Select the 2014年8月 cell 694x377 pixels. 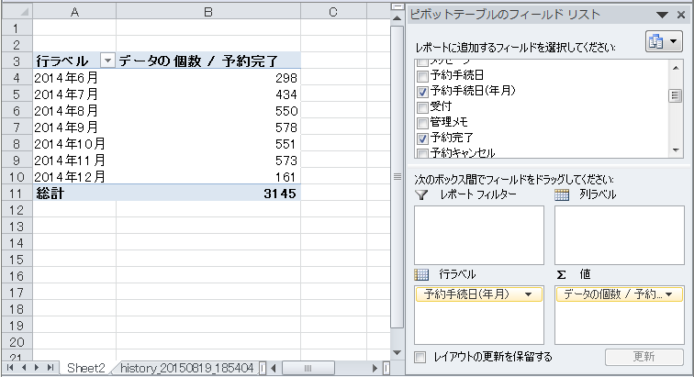74,111
